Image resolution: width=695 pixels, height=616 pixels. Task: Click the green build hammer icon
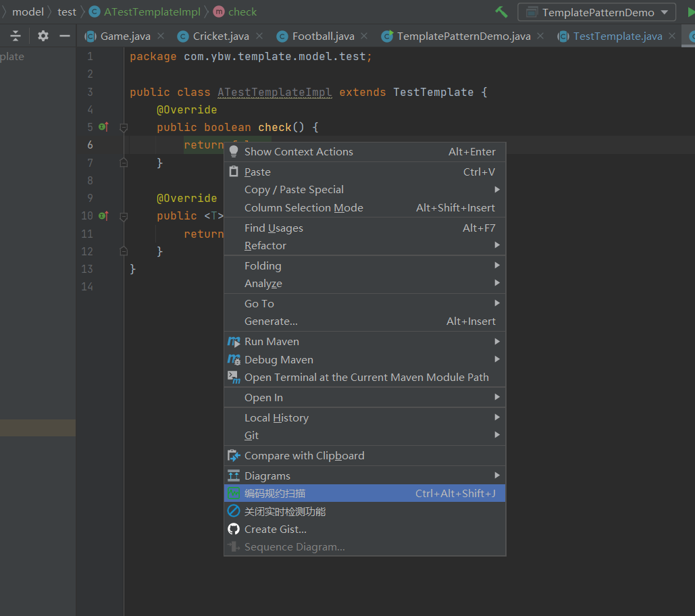point(501,12)
